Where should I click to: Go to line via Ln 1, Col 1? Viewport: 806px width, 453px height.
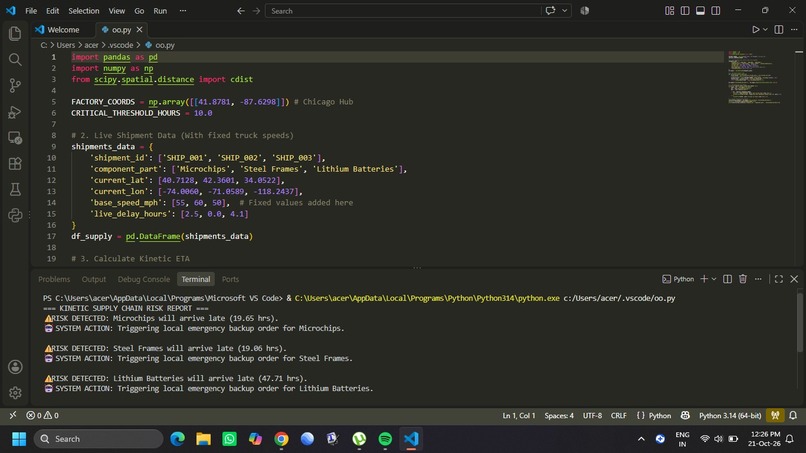click(519, 415)
